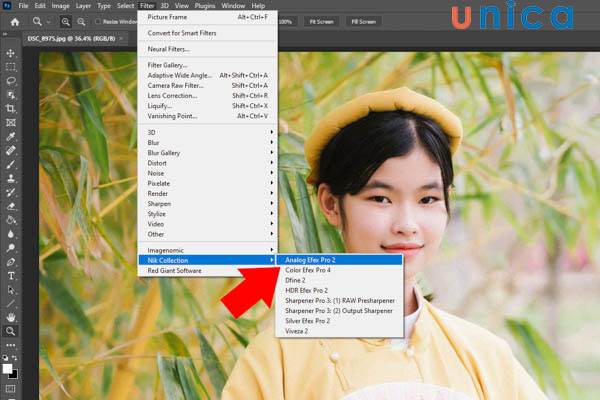Click the Zoom In magnifier icon
This screenshot has height=400, width=600.
pos(66,21)
